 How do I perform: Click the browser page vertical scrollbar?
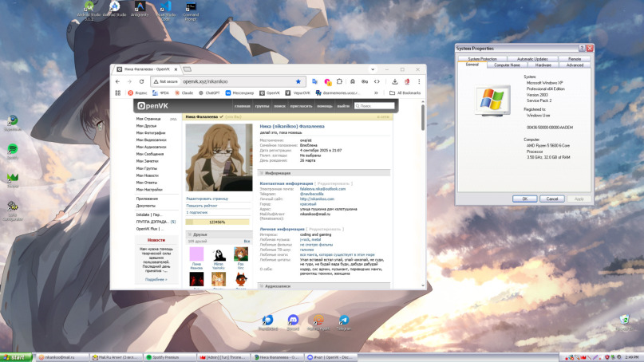click(423, 119)
